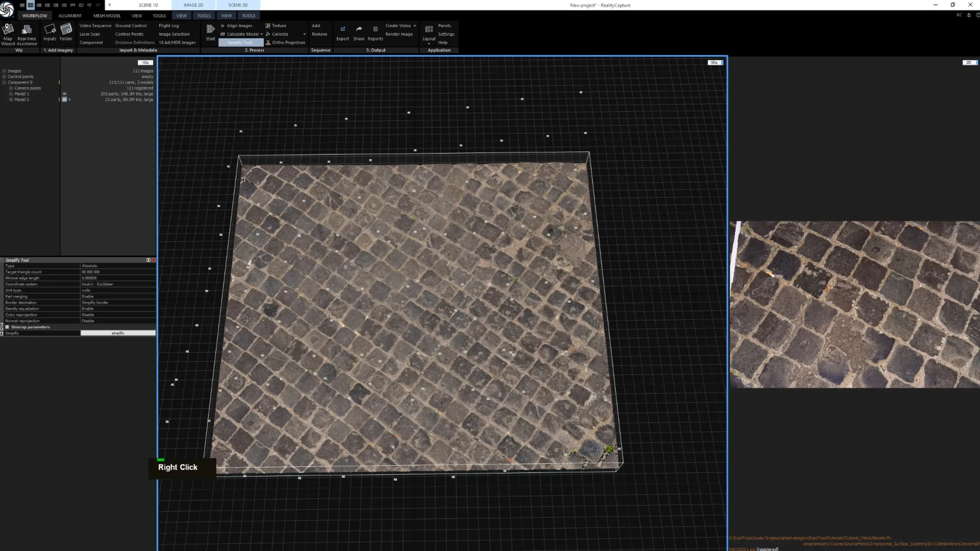The height and width of the screenshot is (551, 980).
Task: Expand the Camera poses tree item
Action: tap(11, 88)
